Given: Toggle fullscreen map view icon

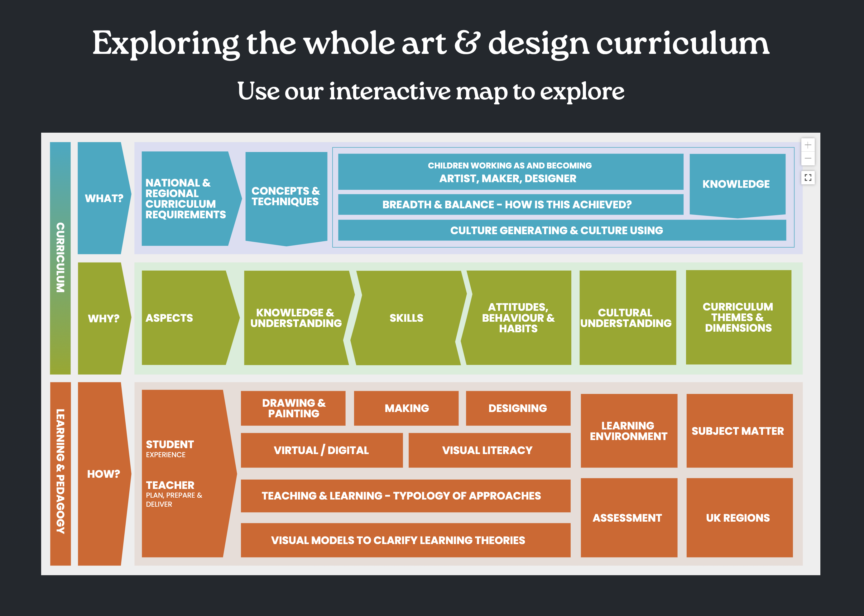Looking at the screenshot, I should pos(808,178).
